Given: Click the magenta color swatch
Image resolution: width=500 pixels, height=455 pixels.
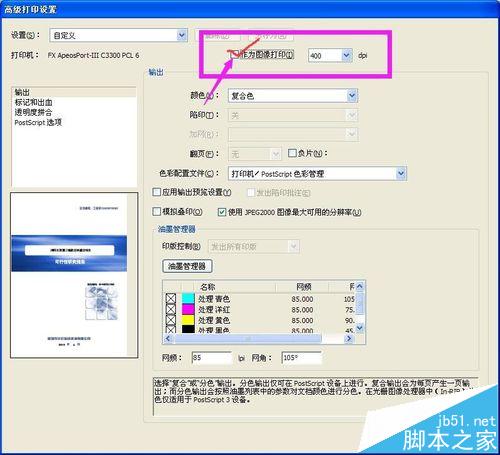Looking at the screenshot, I should pos(188,309).
